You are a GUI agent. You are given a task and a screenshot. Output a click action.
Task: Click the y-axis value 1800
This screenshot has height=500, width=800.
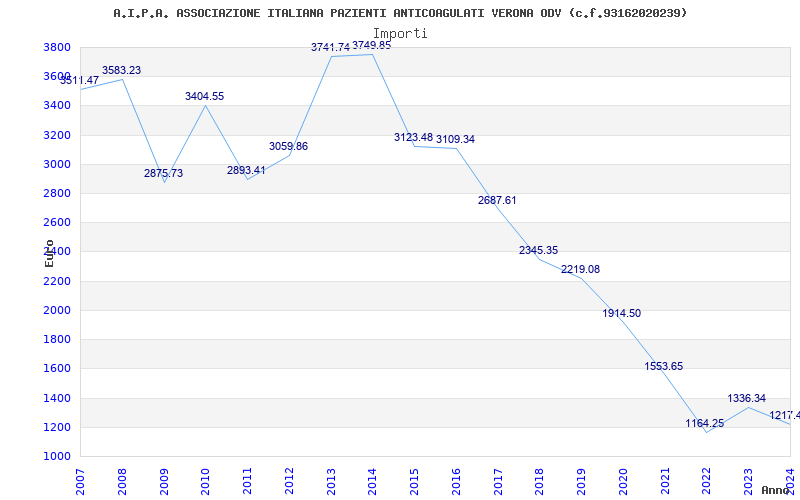[58, 339]
